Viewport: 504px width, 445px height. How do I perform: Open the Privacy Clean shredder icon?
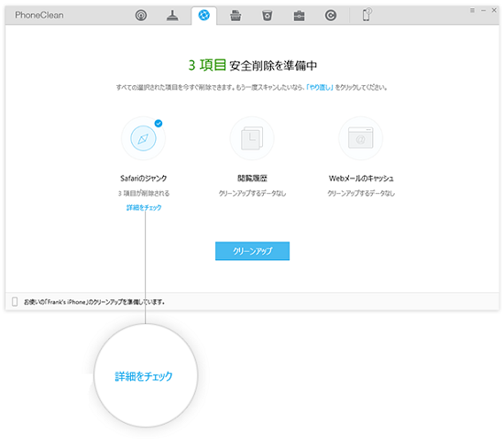236,15
